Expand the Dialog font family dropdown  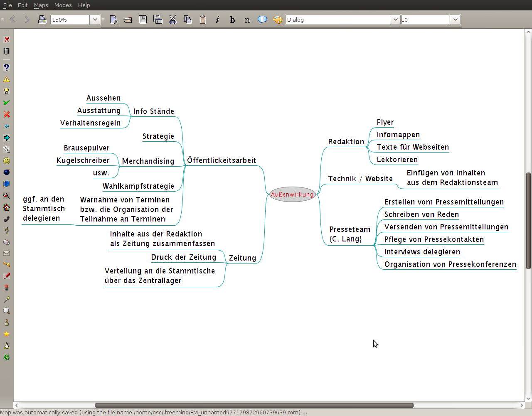[x=395, y=20]
